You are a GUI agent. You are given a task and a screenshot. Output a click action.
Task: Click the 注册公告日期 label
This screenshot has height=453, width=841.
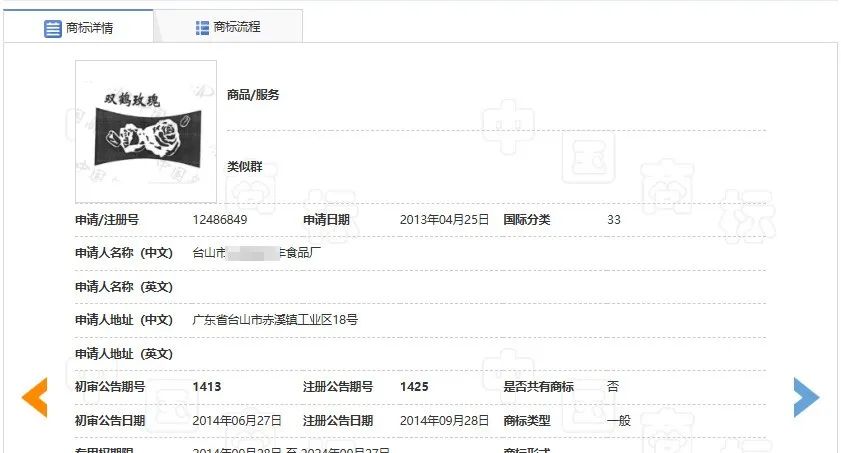(x=338, y=421)
